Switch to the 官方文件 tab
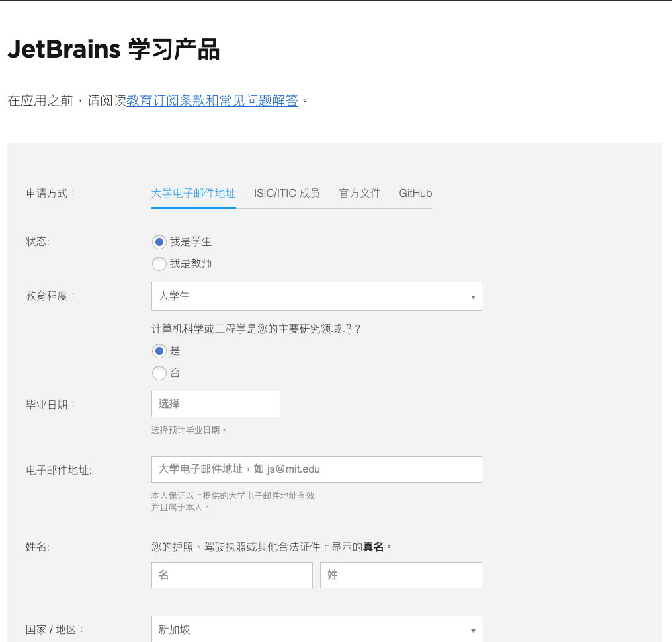The image size is (672, 642). [x=360, y=194]
